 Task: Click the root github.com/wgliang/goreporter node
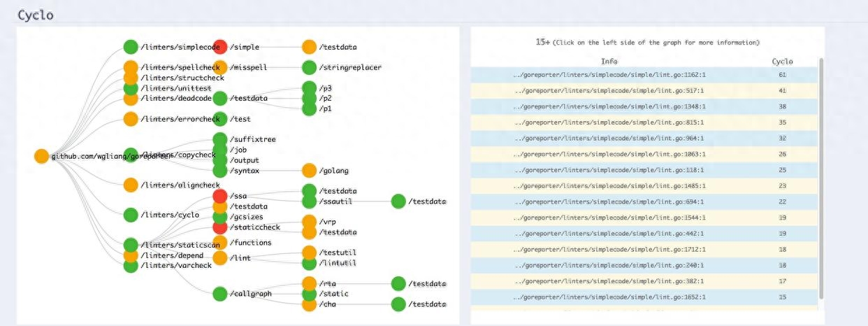pyautogui.click(x=41, y=156)
